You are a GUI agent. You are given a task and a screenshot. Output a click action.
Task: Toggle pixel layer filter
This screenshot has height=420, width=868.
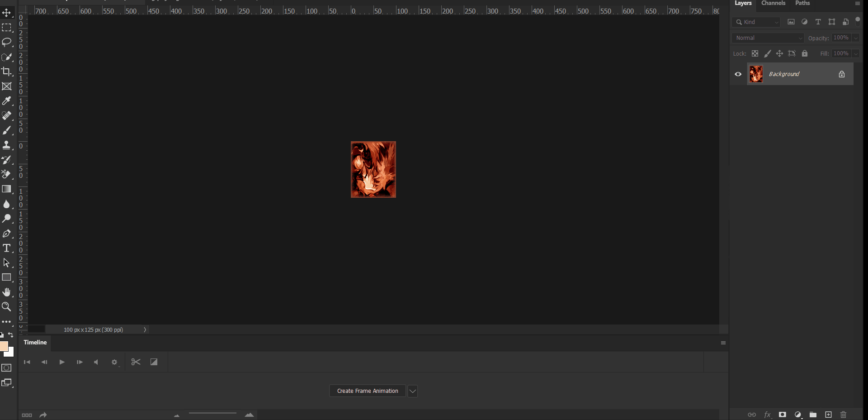[791, 22]
